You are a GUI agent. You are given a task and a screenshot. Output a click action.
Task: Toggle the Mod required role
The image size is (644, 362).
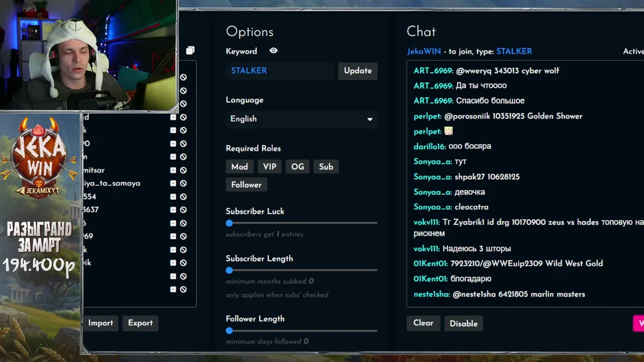(239, 167)
